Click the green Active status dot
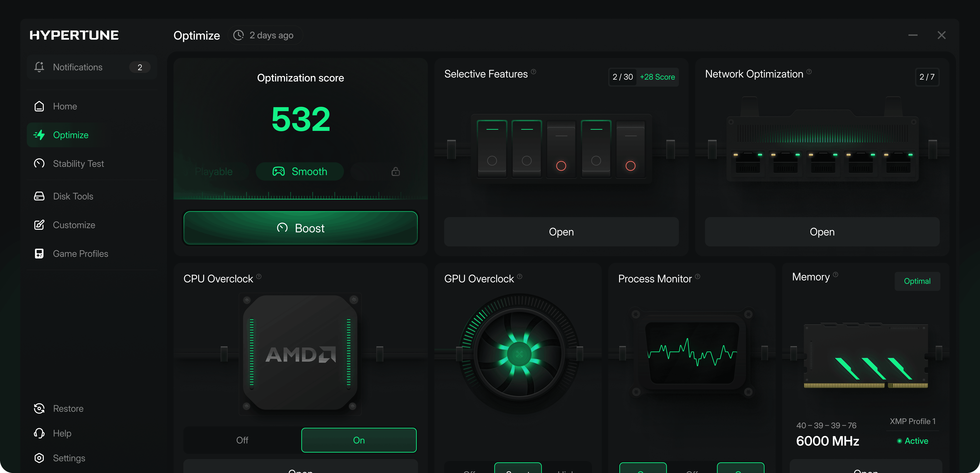The image size is (980, 473). (899, 441)
